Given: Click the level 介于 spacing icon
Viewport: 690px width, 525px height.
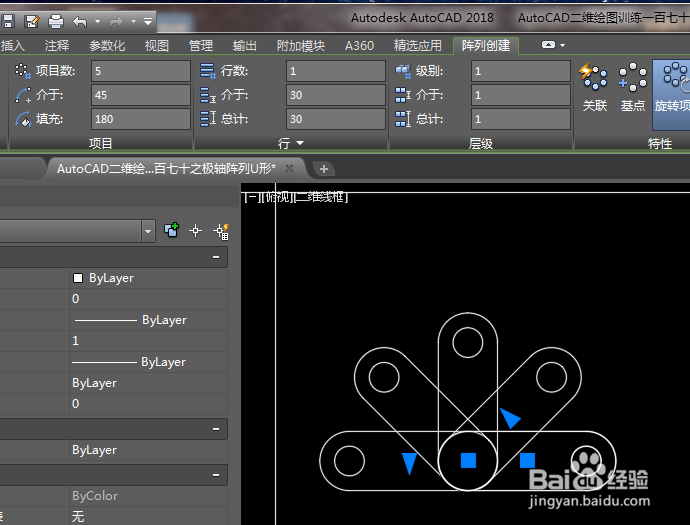Looking at the screenshot, I should pyautogui.click(x=403, y=95).
